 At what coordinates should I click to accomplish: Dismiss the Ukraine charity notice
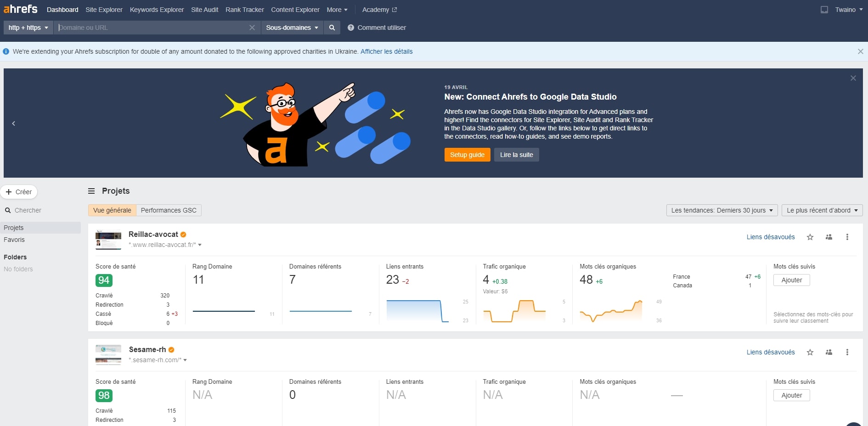pos(861,51)
